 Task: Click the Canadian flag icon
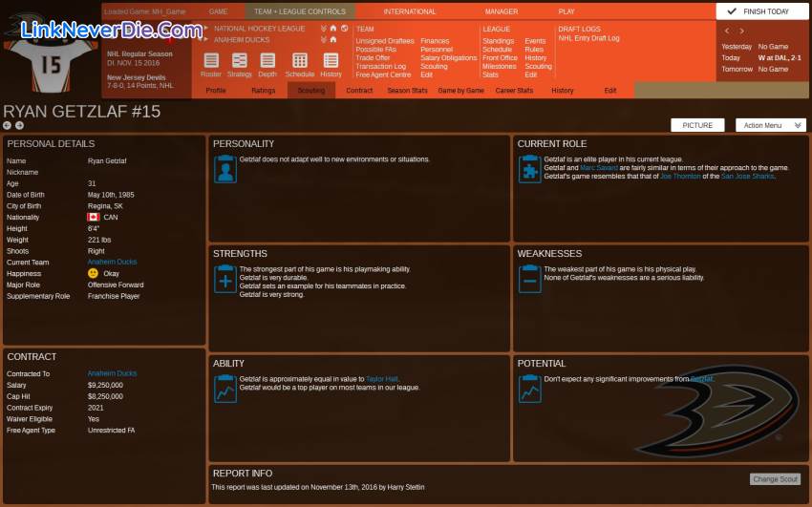[94, 218]
